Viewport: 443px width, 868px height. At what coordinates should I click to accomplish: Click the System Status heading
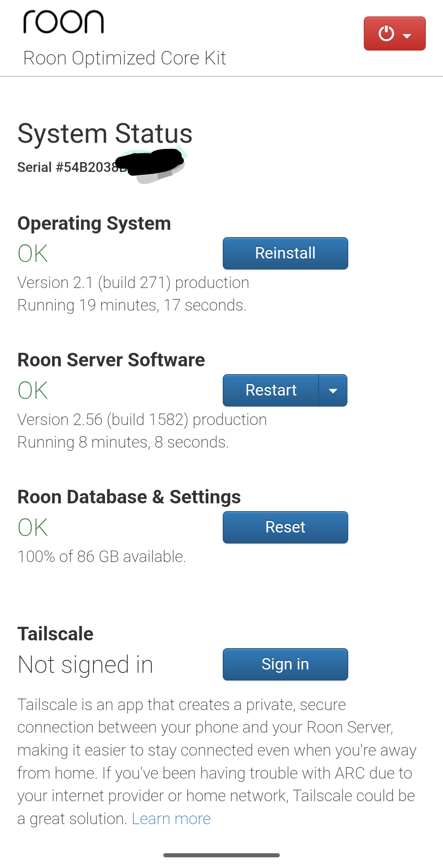[x=105, y=134]
